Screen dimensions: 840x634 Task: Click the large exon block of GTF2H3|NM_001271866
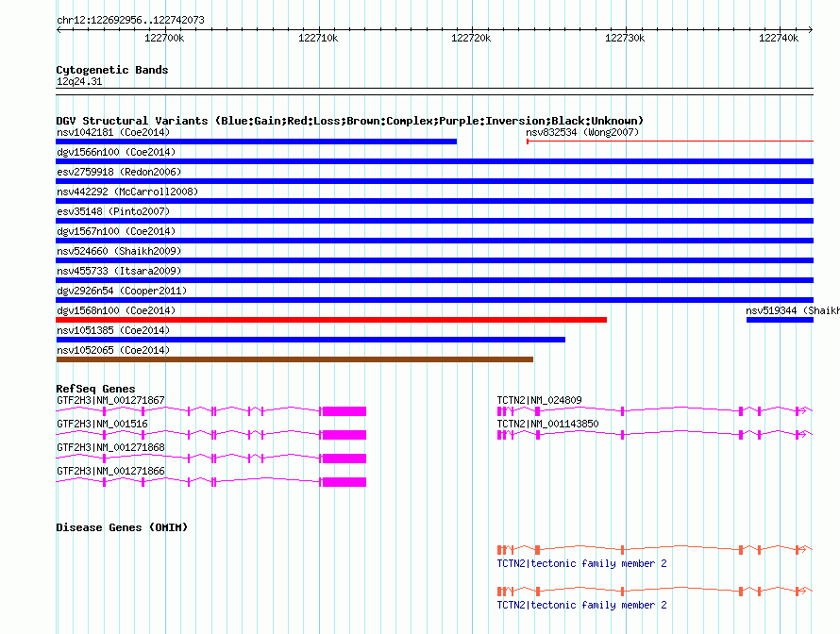coord(344,482)
